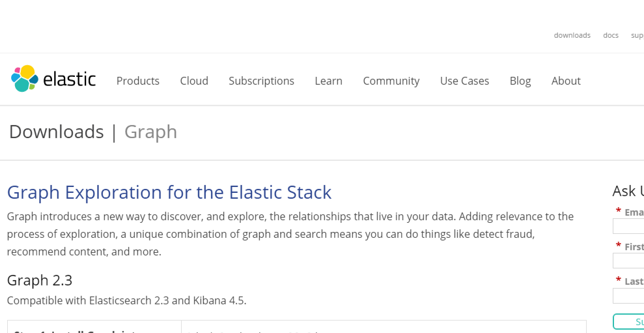This screenshot has height=333, width=644.
Task: Go to Subscriptions in the navigation
Action: pos(261,81)
